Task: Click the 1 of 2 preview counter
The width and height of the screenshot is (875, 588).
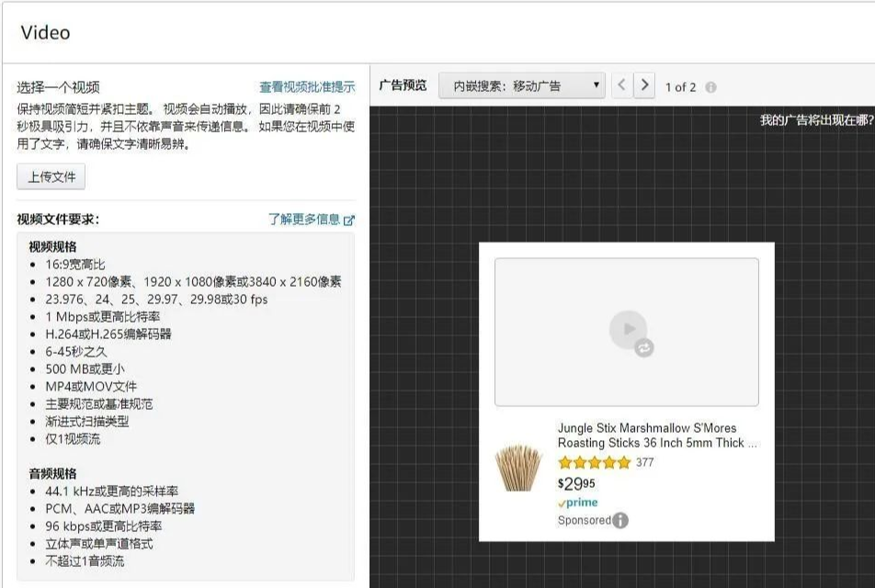Action: tap(681, 87)
